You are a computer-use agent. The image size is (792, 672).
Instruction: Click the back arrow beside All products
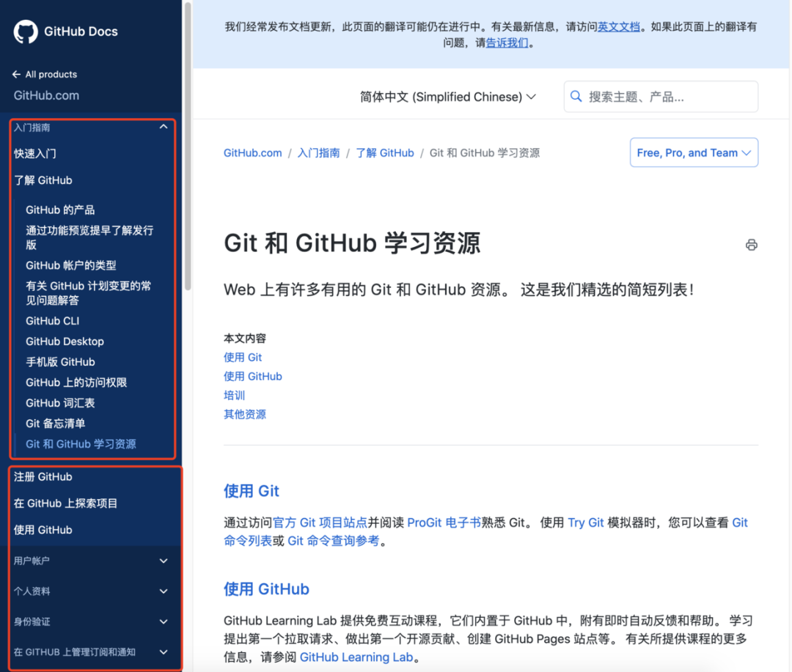point(16,74)
